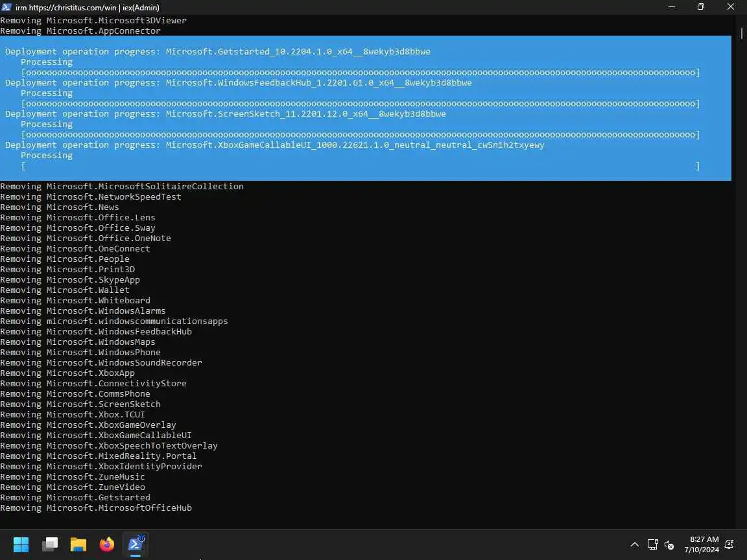The width and height of the screenshot is (747, 560).
Task: Click the empty XboxGameCallableUI progress bar
Action: [360, 166]
